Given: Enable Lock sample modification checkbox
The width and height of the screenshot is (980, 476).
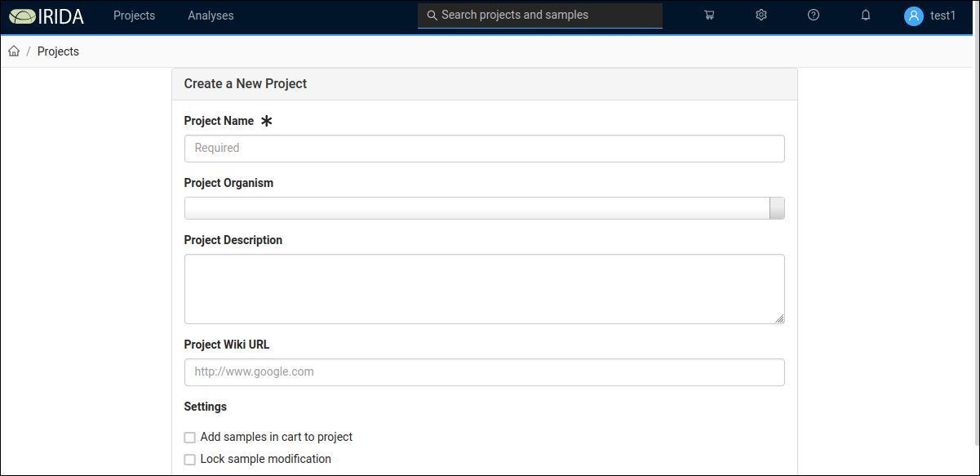Looking at the screenshot, I should coord(190,460).
